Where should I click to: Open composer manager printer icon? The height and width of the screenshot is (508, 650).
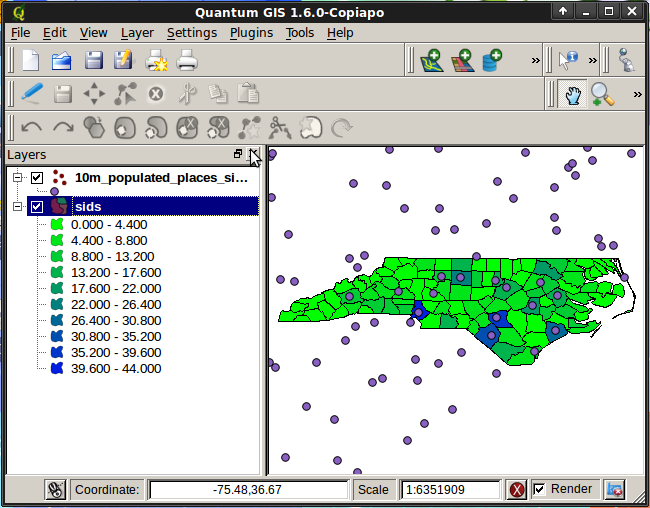click(187, 61)
